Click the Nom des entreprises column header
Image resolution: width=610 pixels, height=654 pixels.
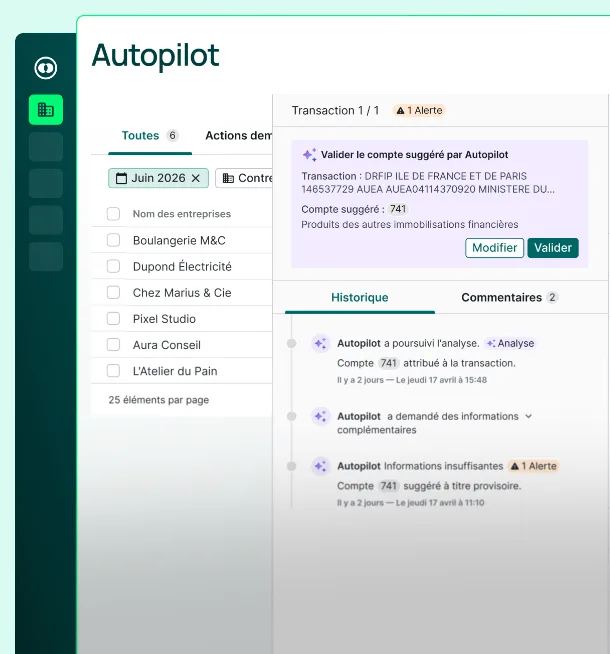tap(182, 214)
